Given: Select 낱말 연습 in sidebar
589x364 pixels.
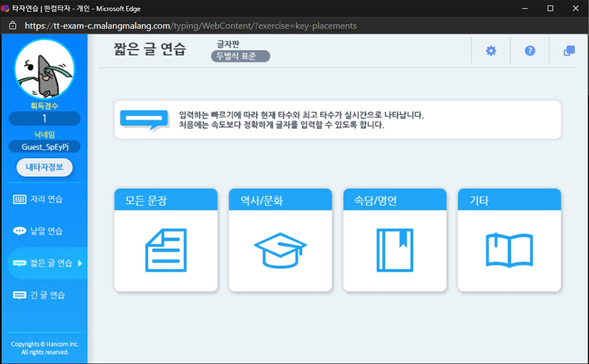Looking at the screenshot, I should click(x=46, y=231).
